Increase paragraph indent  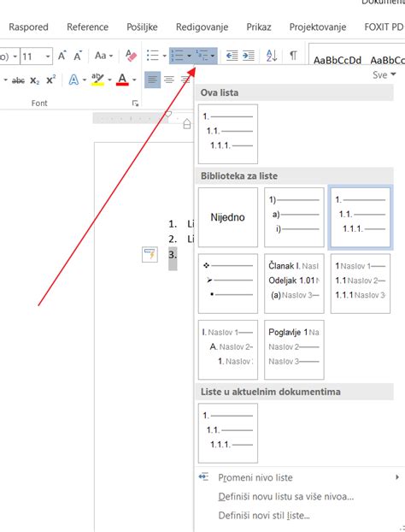click(249, 56)
